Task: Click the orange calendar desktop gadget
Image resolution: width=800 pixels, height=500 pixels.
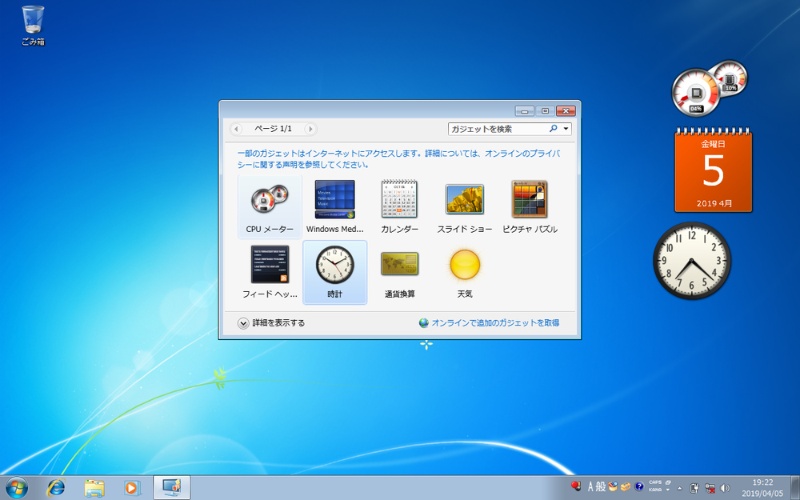Action: pyautogui.click(x=713, y=170)
